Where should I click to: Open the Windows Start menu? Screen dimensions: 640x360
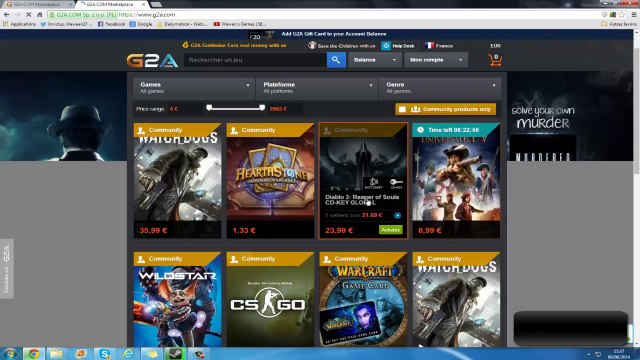click(10, 354)
